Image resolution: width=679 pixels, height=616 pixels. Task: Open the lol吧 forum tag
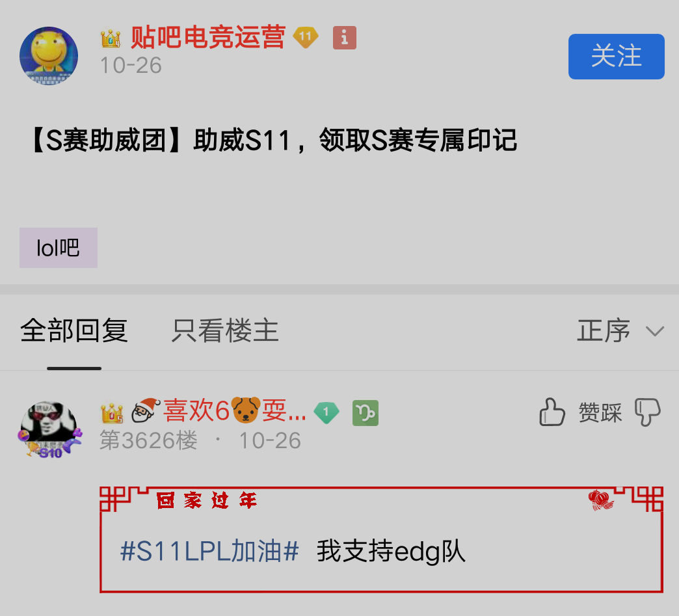[59, 248]
